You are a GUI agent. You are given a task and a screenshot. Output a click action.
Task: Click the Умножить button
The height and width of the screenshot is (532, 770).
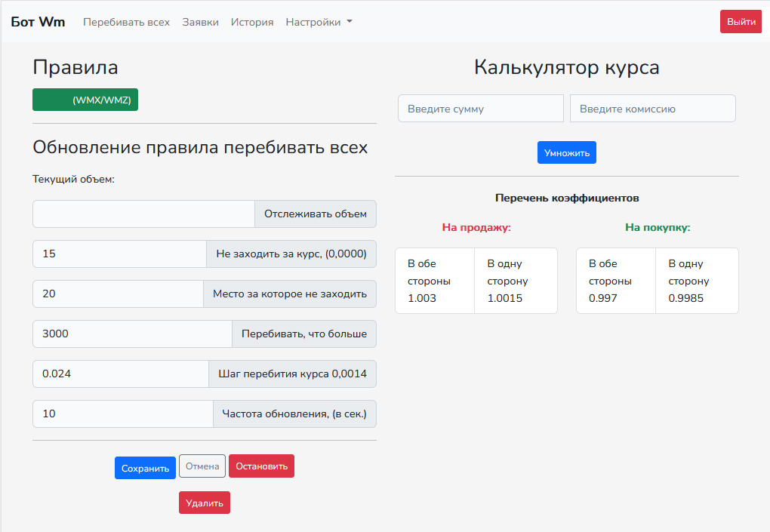pos(567,152)
